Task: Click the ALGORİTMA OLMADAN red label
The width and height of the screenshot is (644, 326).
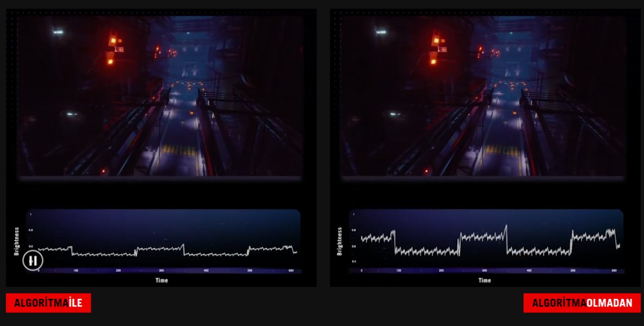Action: pos(582,303)
